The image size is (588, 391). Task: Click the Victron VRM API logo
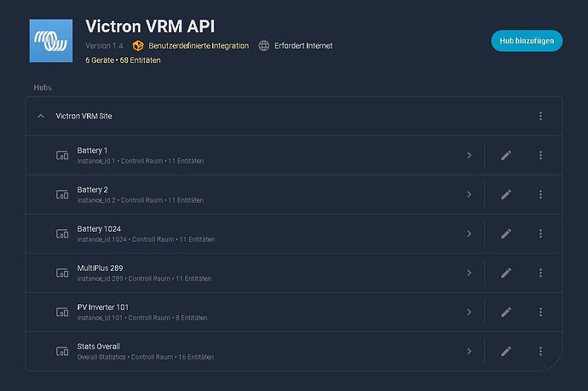51,39
